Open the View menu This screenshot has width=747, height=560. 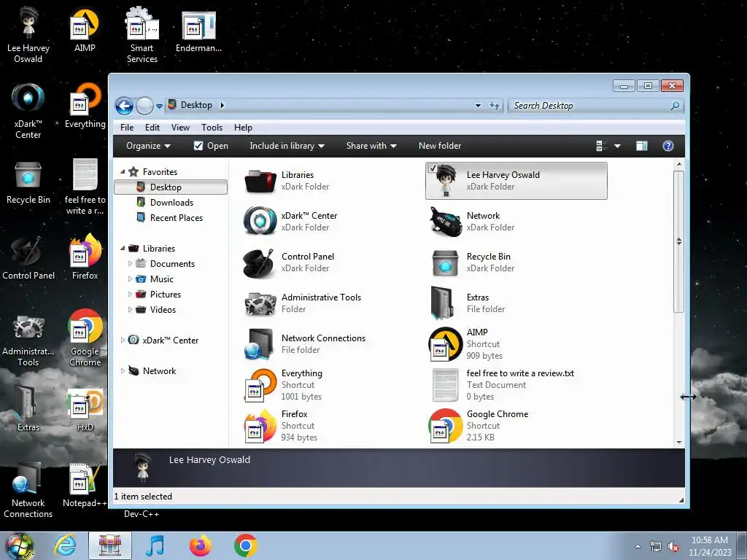180,127
